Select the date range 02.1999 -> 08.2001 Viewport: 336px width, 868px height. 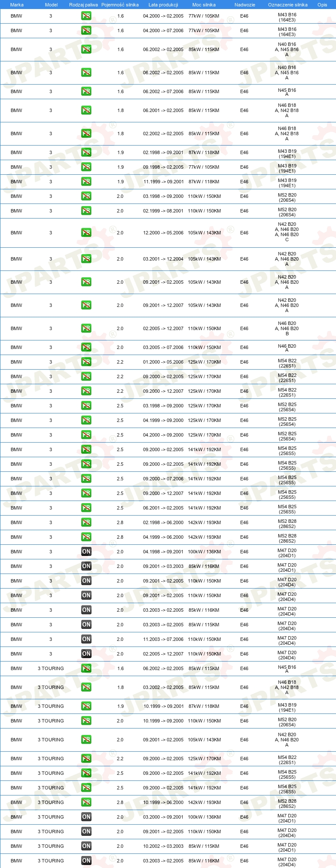(x=163, y=211)
